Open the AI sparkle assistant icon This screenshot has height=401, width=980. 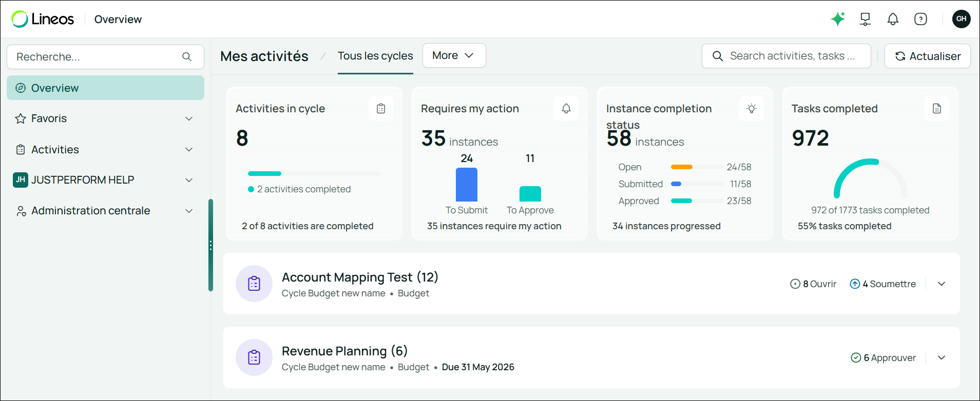click(838, 19)
